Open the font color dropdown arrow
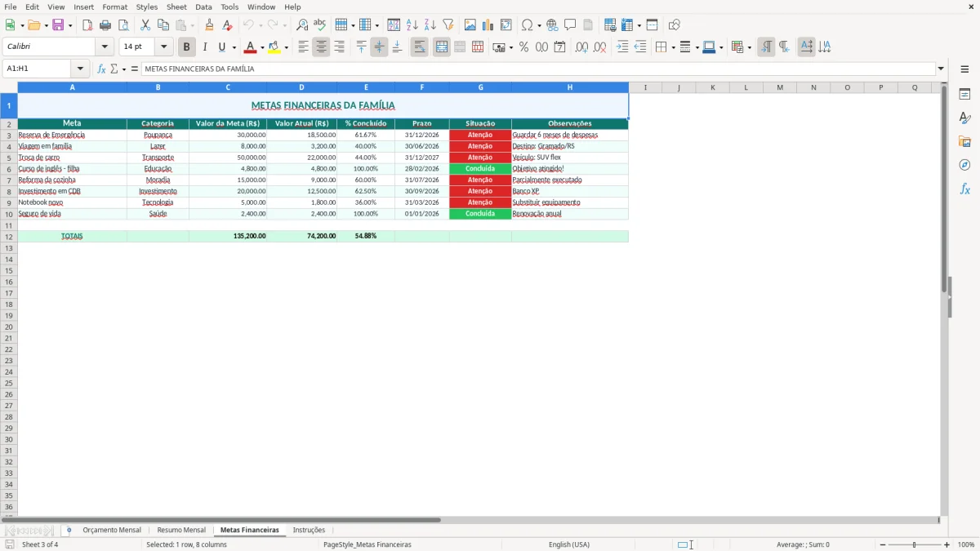Image resolution: width=980 pixels, height=551 pixels. (262, 47)
